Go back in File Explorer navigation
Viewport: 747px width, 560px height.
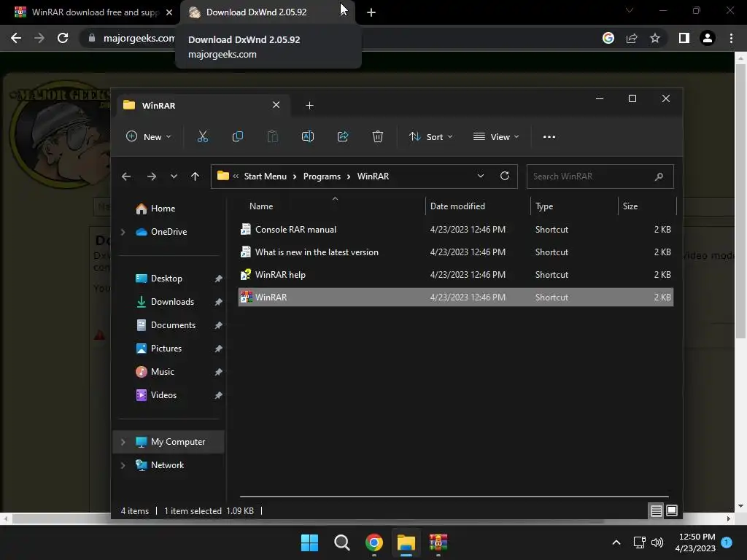[x=126, y=176]
